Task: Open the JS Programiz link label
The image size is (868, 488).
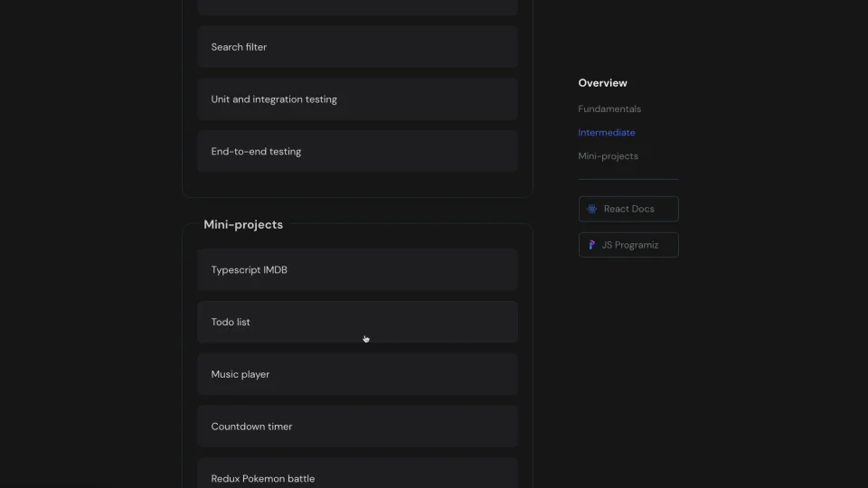Action: pyautogui.click(x=629, y=245)
